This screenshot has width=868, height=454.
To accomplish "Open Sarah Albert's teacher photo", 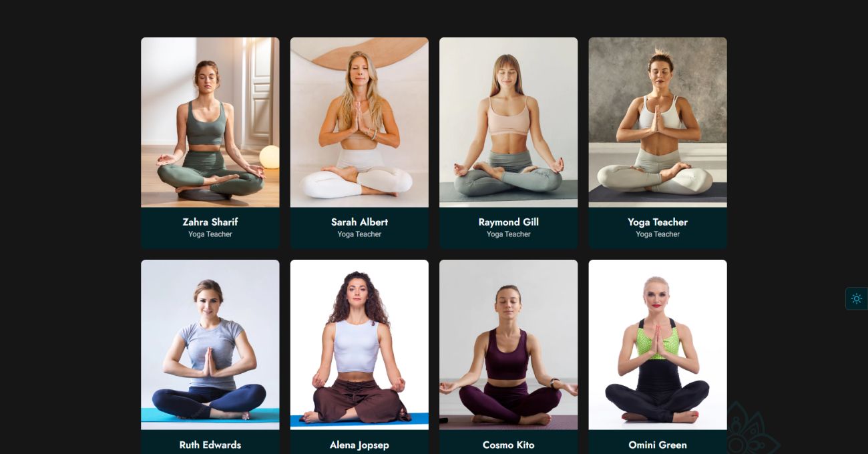I will coord(359,122).
